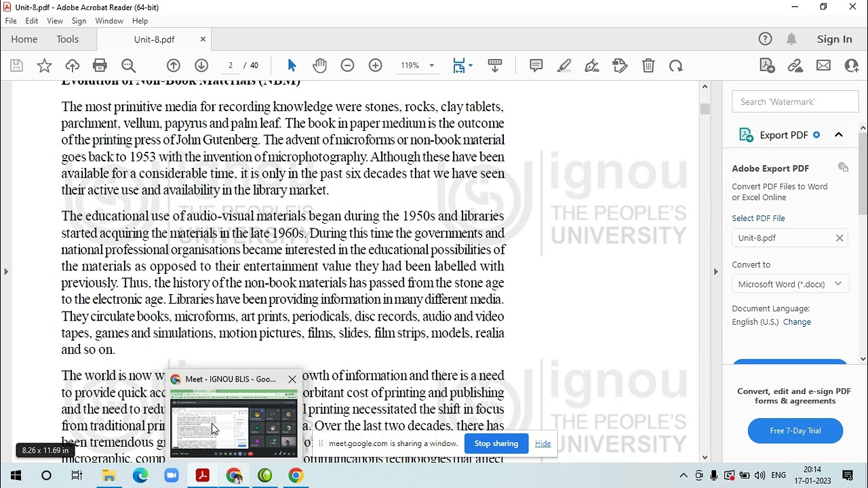
Task: Go to previous page arrow
Action: point(174,66)
